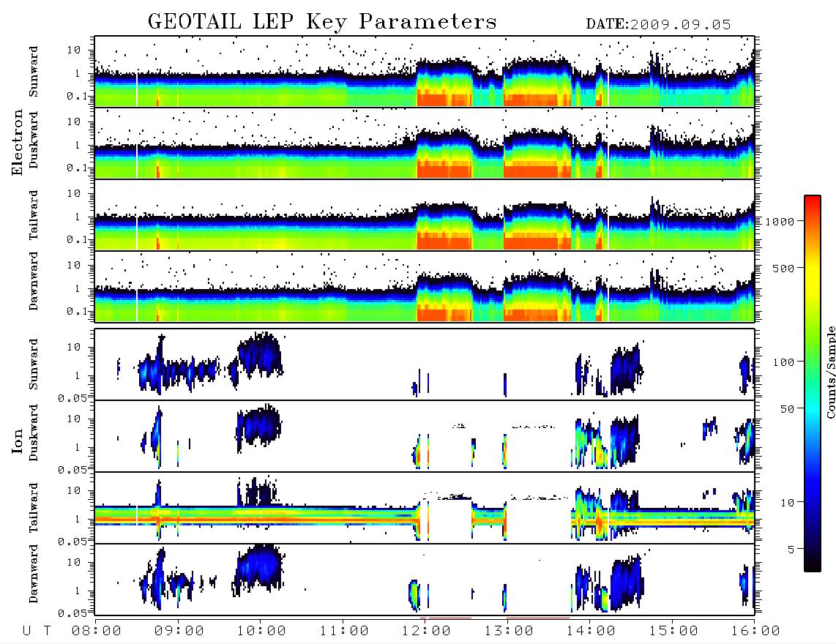The height and width of the screenshot is (644, 836).
Task: Click the "100" colorbar tick value
Action: (x=783, y=362)
